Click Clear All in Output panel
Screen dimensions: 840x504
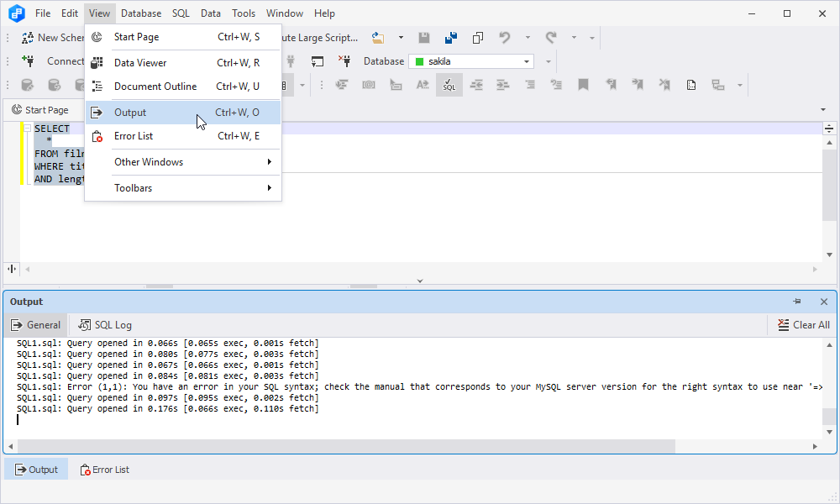804,325
